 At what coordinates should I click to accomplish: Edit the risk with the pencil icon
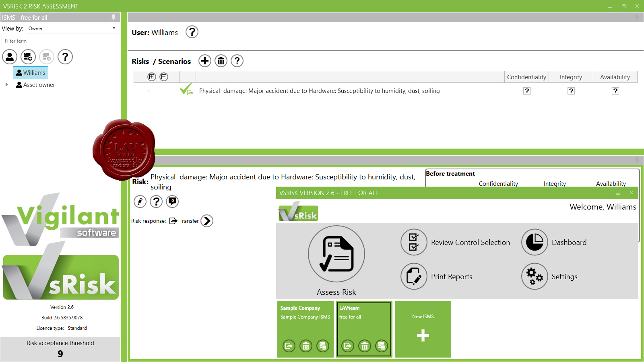pos(140,201)
